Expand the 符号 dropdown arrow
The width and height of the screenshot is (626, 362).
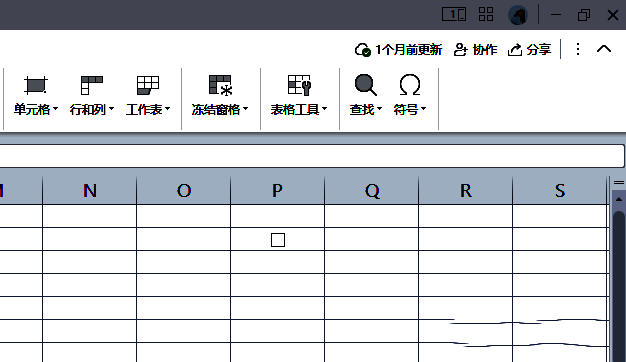(x=423, y=109)
